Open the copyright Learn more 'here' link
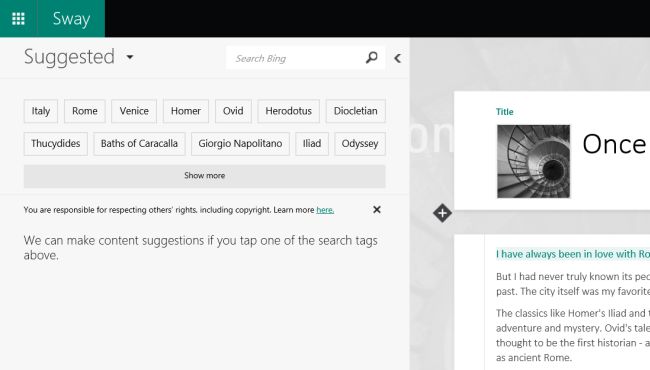This screenshot has width=650, height=370. (325, 210)
